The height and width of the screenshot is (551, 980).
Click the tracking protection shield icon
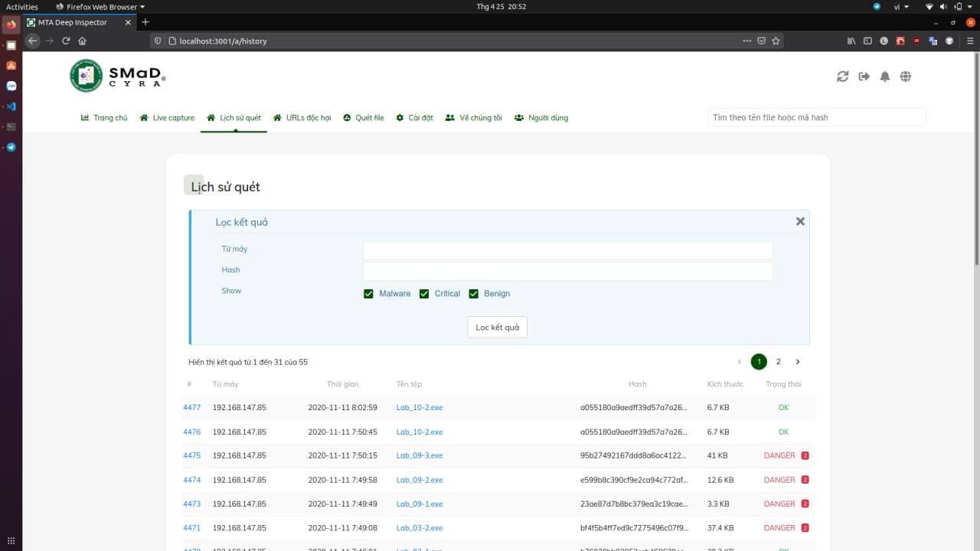point(158,41)
